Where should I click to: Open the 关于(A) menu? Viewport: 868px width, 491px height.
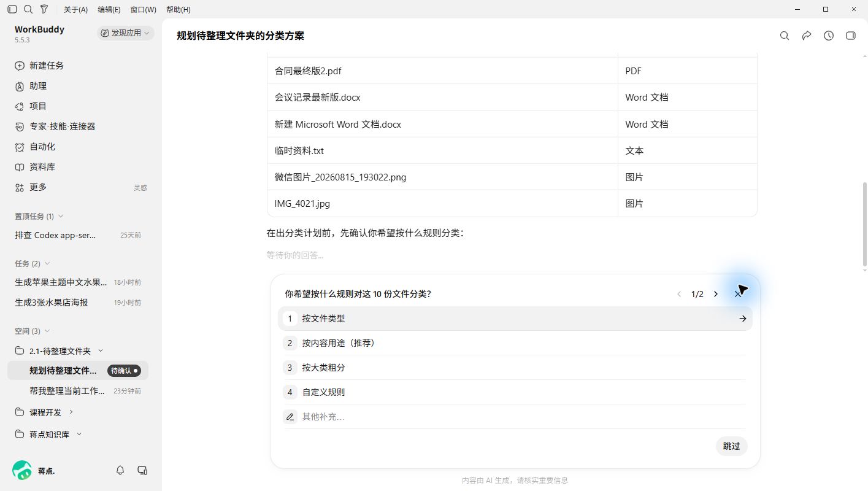(76, 10)
